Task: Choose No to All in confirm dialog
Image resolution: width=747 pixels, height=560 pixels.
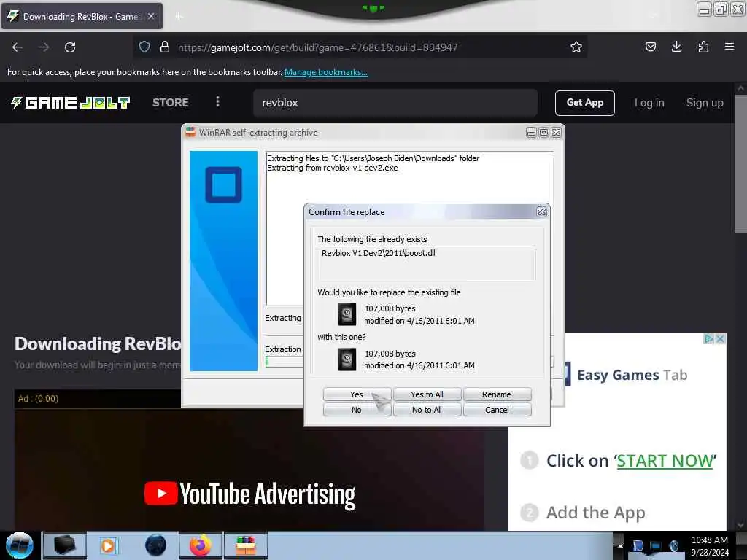Action: pyautogui.click(x=427, y=410)
